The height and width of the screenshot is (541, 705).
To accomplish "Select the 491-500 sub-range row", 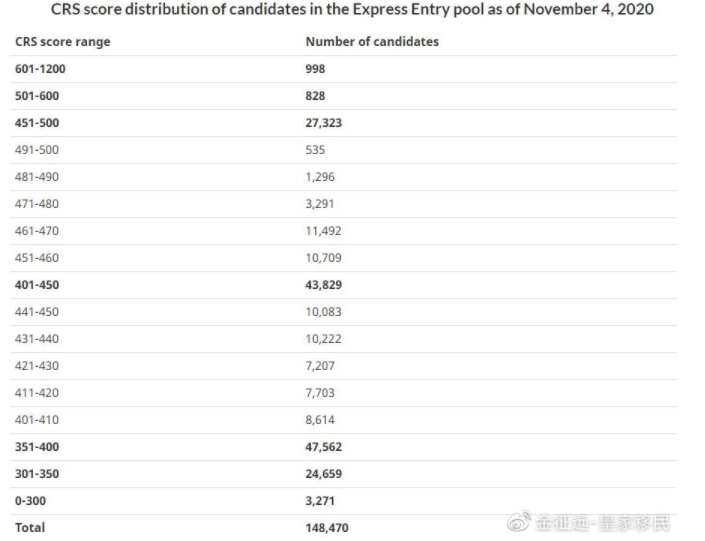I will 344,150.
